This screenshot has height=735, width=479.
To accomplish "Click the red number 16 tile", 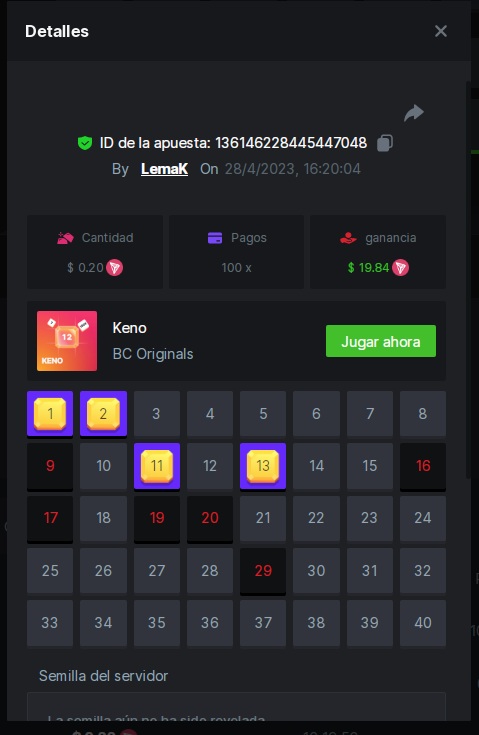I will (423, 466).
